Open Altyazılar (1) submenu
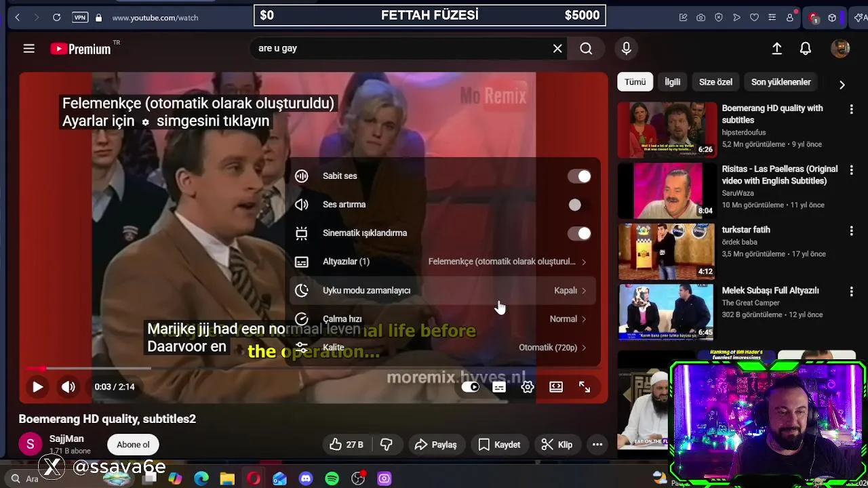 tap(444, 262)
